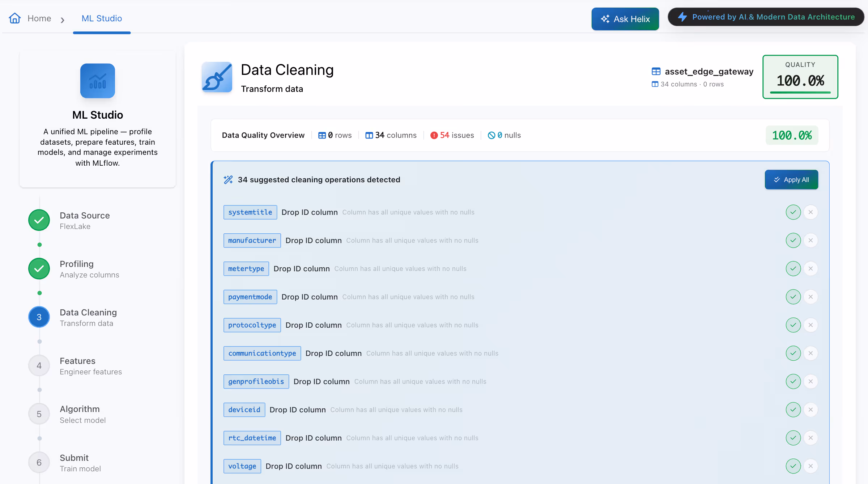Dismiss the voltage drop suggestion
Viewport: 868px width, 484px height.
click(811, 466)
